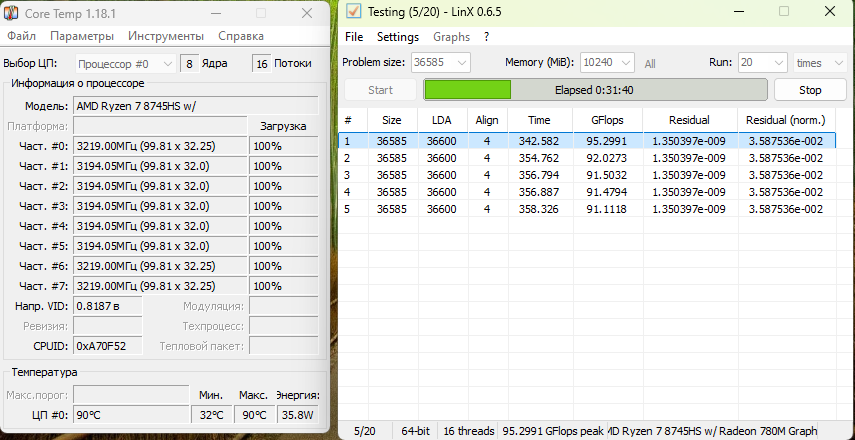This screenshot has width=855, height=440.
Task: Select result row with time 358.326
Action: pos(587,209)
